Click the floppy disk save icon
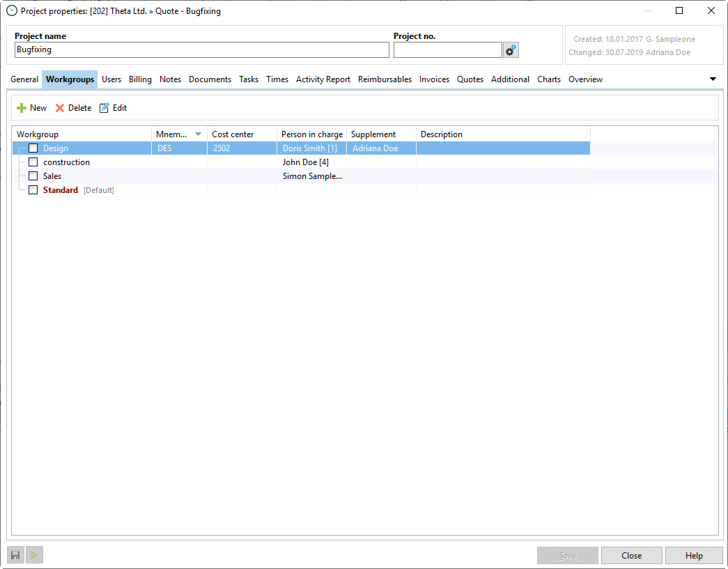Image resolution: width=728 pixels, height=569 pixels. 15,555
